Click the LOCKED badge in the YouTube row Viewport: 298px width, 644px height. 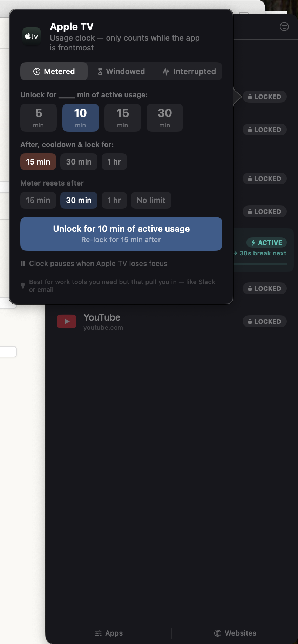coord(265,321)
